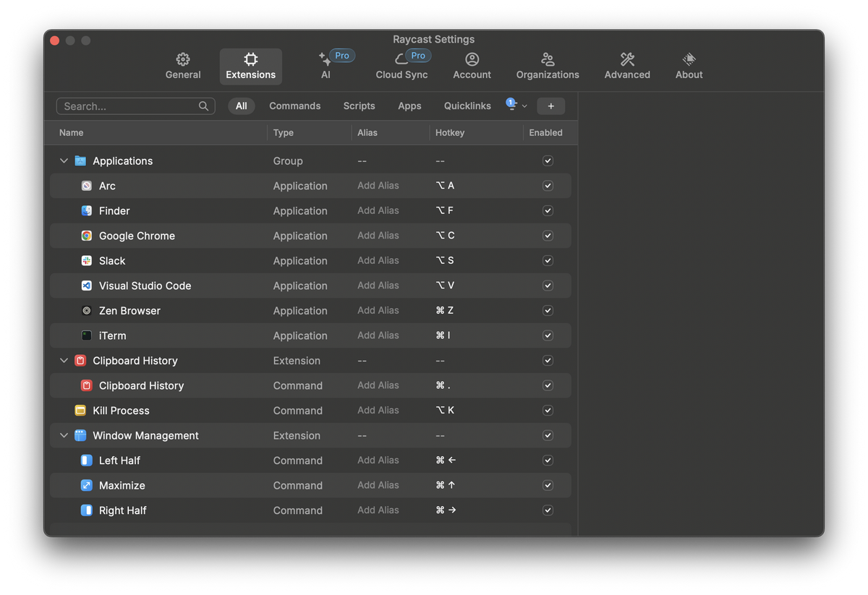Uncheck the iTerm enabled checkbox
The height and width of the screenshot is (595, 868).
548,335
